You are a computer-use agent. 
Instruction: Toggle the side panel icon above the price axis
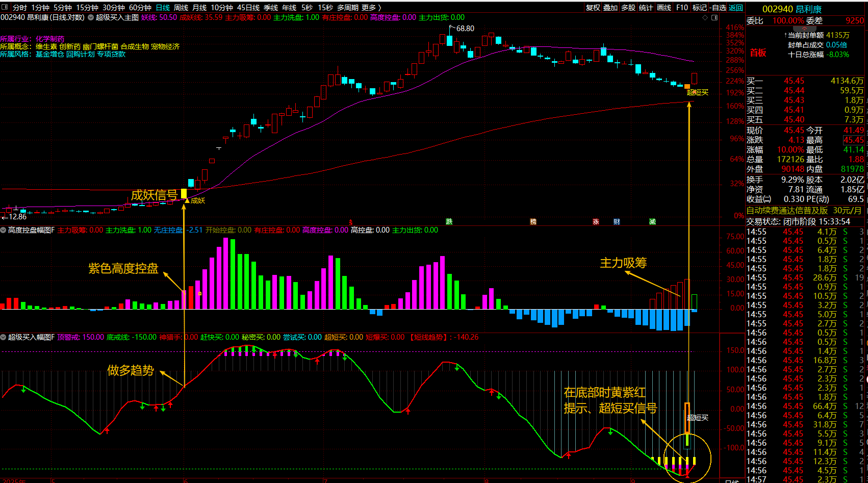click(x=714, y=17)
